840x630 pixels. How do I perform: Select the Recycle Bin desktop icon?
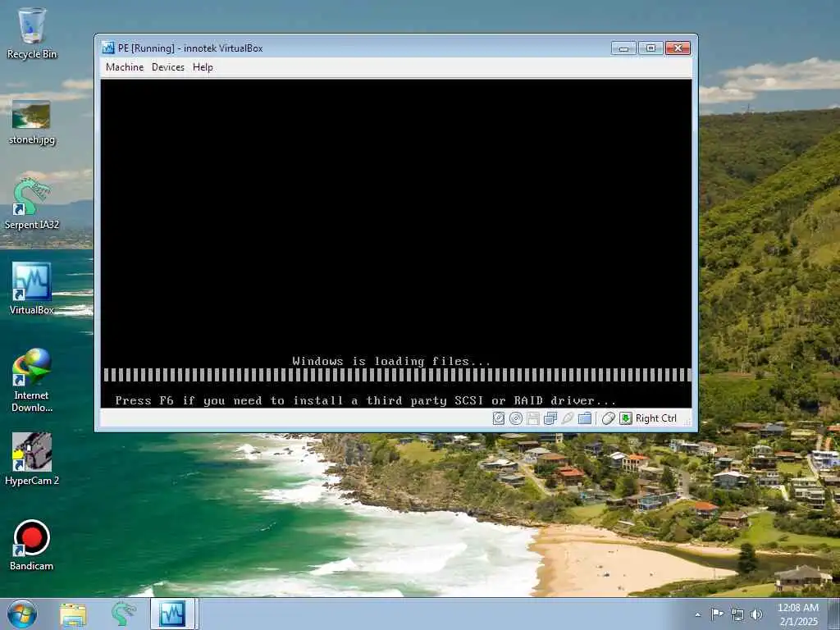(32, 33)
